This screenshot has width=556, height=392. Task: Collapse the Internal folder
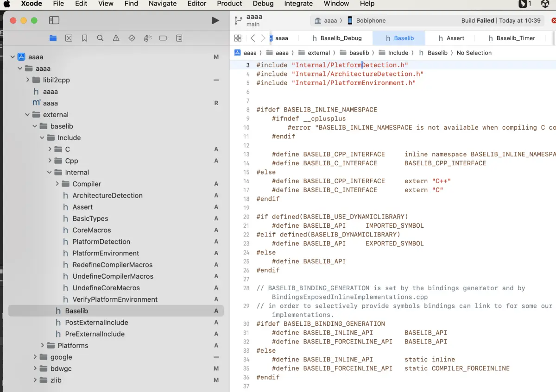[x=50, y=172]
